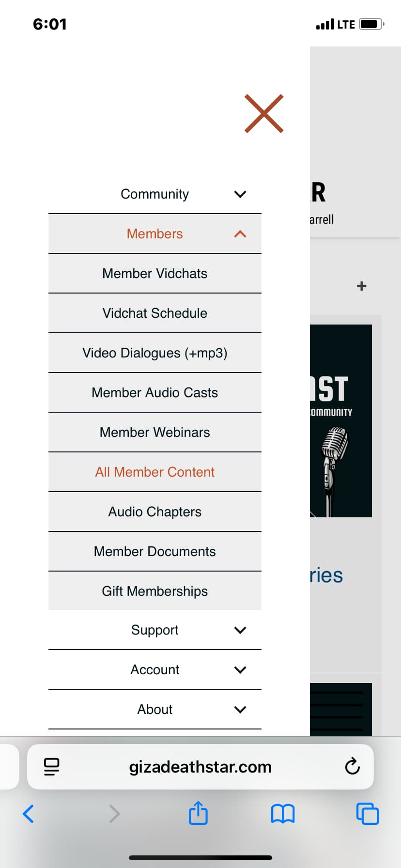Image resolution: width=401 pixels, height=868 pixels.
Task: Collapse the Members submenu chevron
Action: 240,234
